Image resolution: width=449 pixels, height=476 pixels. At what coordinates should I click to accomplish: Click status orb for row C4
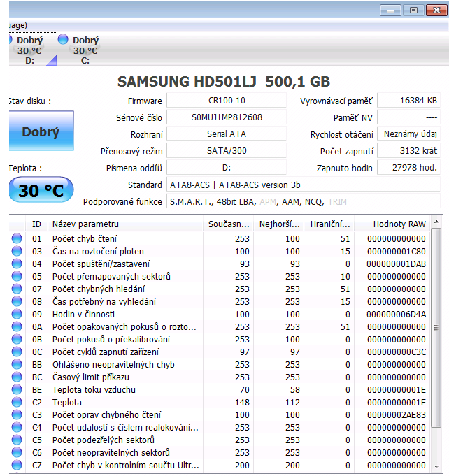coord(17,428)
